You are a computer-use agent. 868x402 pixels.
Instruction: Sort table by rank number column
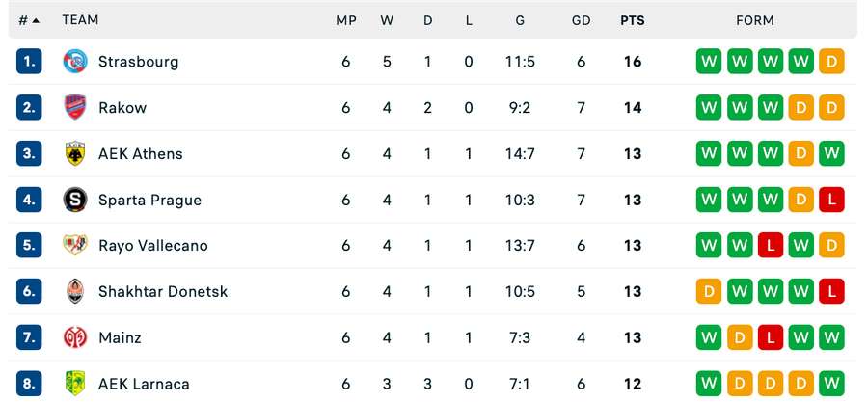pos(29,20)
